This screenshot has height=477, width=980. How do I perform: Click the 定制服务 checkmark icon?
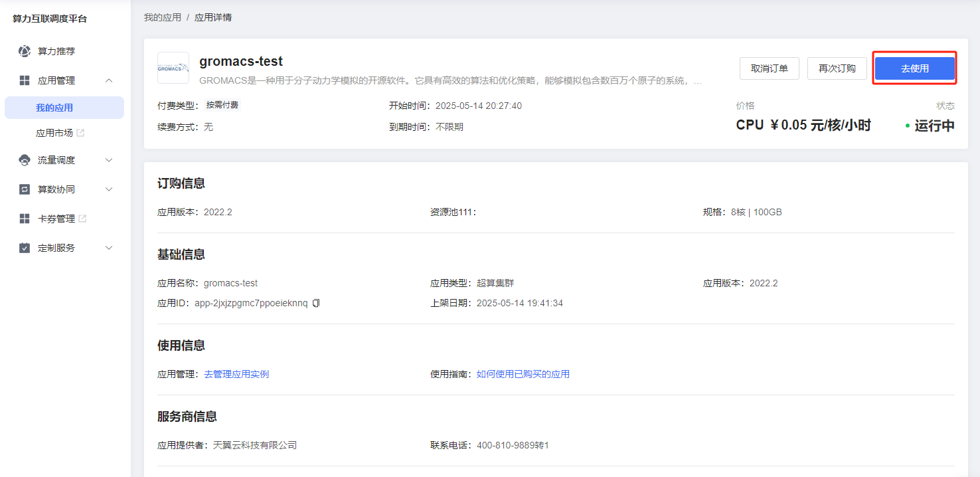pyautogui.click(x=25, y=248)
